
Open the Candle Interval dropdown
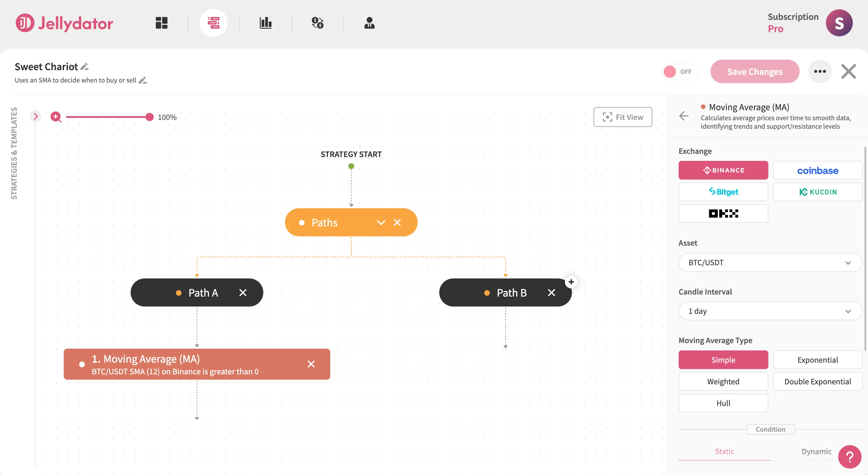click(x=770, y=311)
